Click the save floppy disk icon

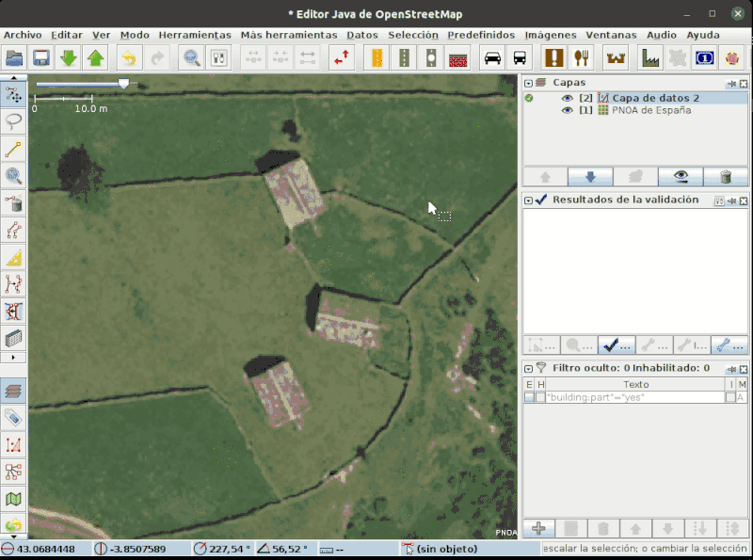click(41, 58)
